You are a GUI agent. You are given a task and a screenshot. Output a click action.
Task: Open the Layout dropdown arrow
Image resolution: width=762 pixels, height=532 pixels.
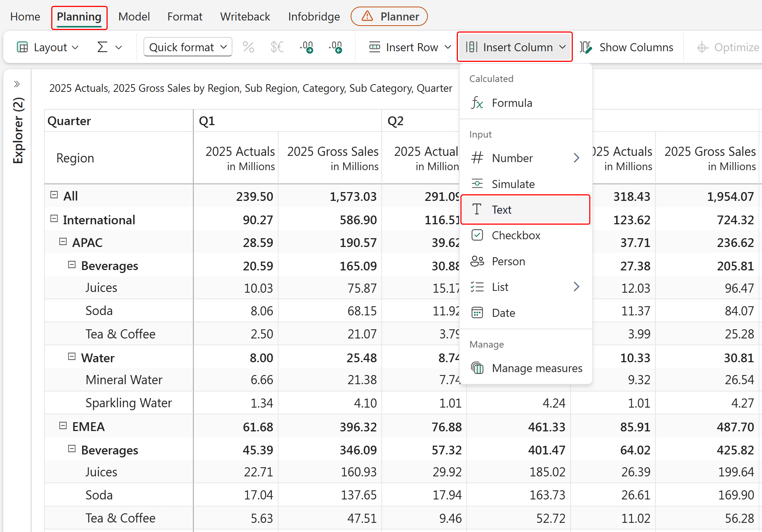[75, 48]
